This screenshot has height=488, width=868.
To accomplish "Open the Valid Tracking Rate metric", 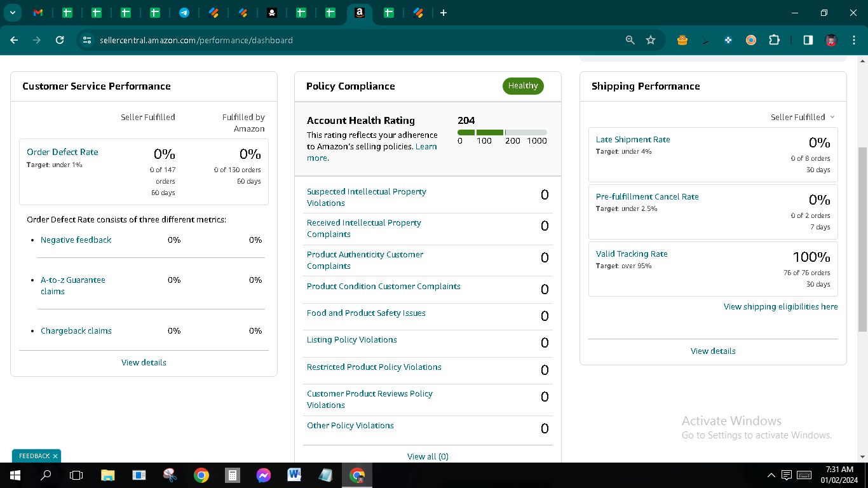I will pyautogui.click(x=632, y=254).
